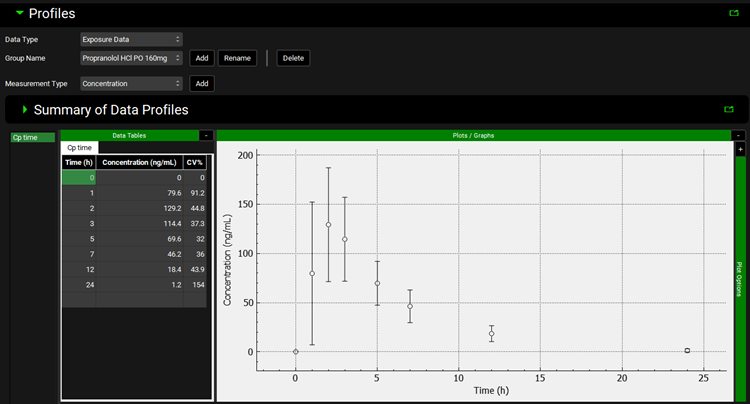The width and height of the screenshot is (750, 404).
Task: Open the Measurement Type dropdown
Action: click(x=131, y=84)
